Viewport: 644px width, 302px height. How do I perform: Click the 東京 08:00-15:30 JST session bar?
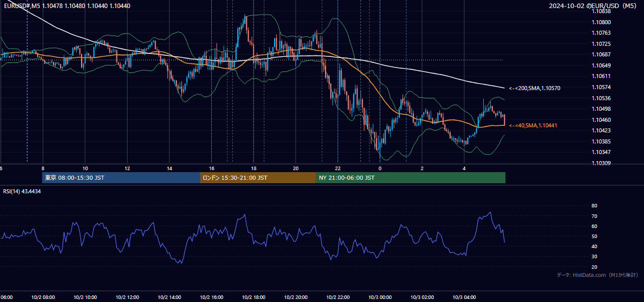click(x=121, y=178)
